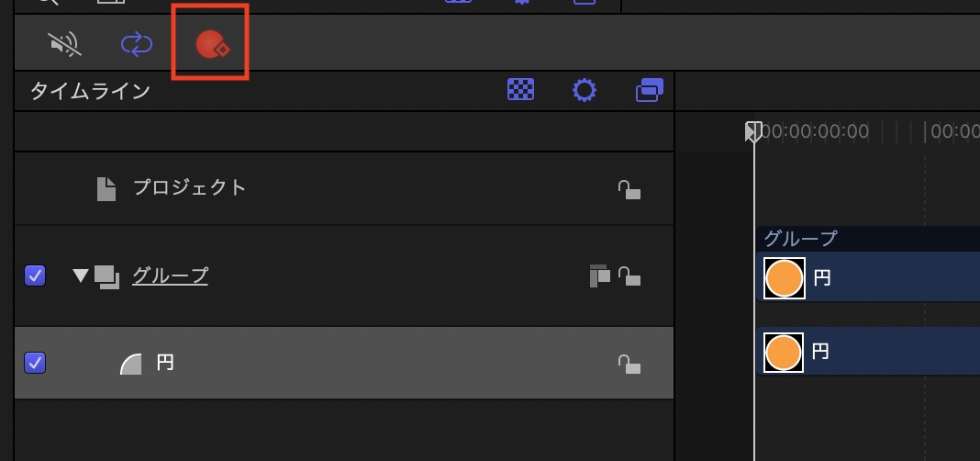Click the 2D/3D icon on グループ row

(x=599, y=275)
